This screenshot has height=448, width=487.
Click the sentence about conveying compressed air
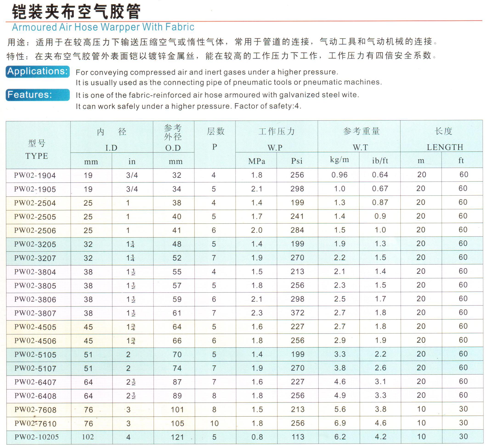(x=207, y=72)
